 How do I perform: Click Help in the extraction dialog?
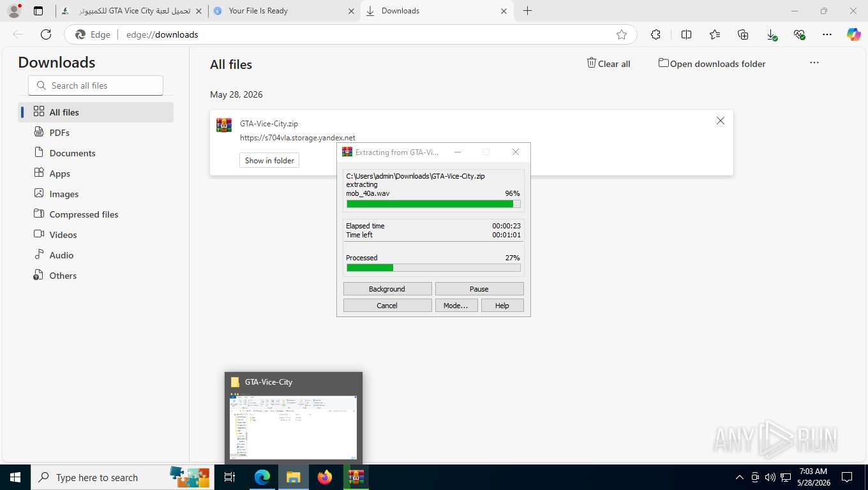(x=502, y=306)
